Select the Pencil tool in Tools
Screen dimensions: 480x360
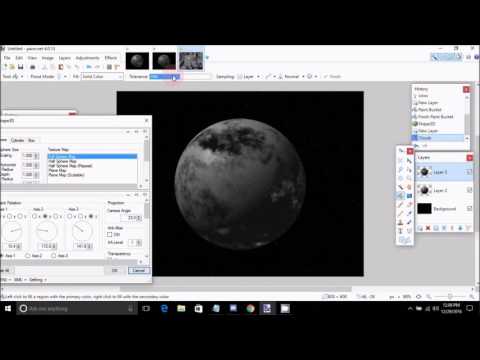click(x=401, y=213)
